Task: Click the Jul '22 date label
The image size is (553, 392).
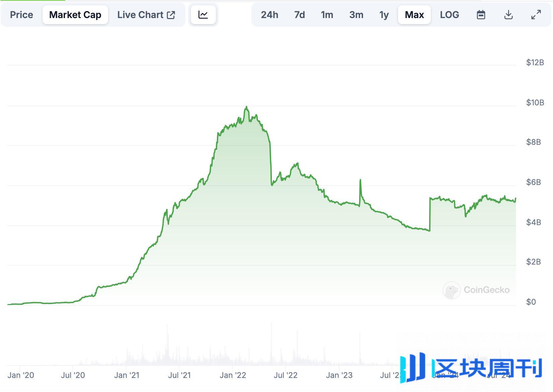Action: pyautogui.click(x=286, y=375)
